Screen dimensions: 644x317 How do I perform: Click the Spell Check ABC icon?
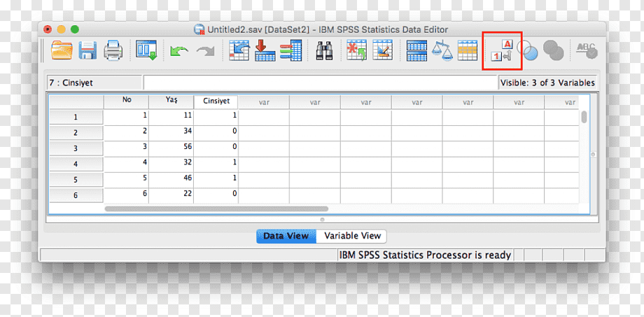[x=586, y=51]
